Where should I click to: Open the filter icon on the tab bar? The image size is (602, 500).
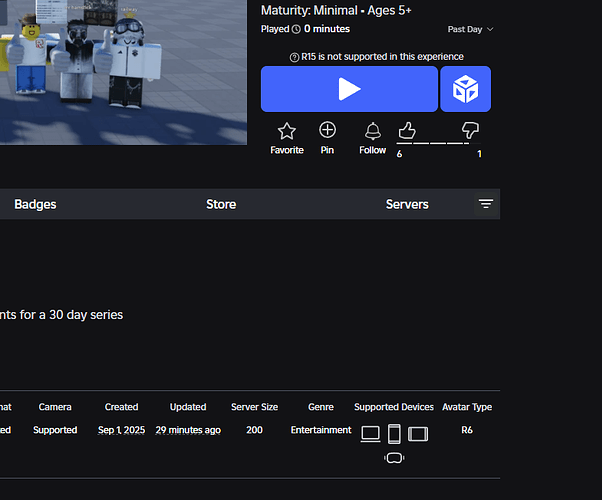(x=486, y=204)
